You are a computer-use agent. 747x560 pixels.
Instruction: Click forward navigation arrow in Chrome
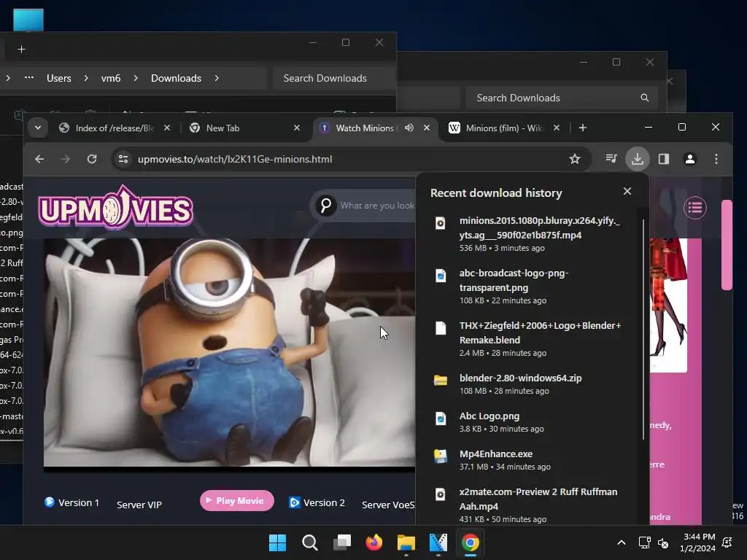pyautogui.click(x=66, y=159)
